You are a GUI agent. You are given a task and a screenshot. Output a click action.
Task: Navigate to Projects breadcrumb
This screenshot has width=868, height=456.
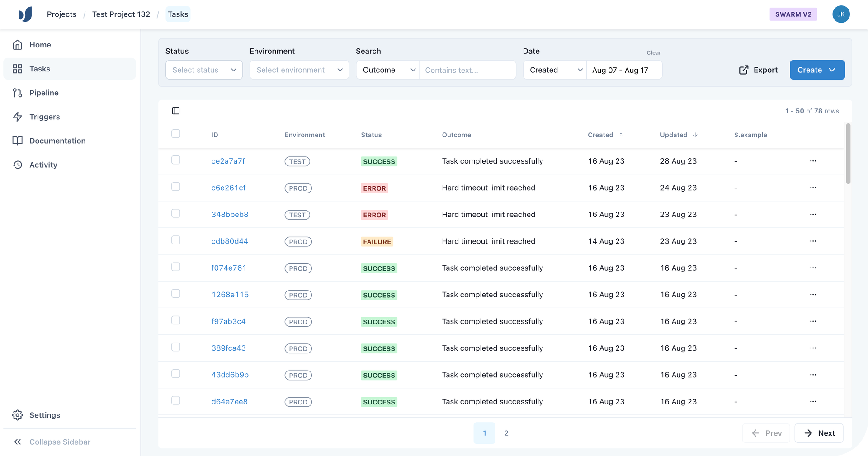coord(61,14)
